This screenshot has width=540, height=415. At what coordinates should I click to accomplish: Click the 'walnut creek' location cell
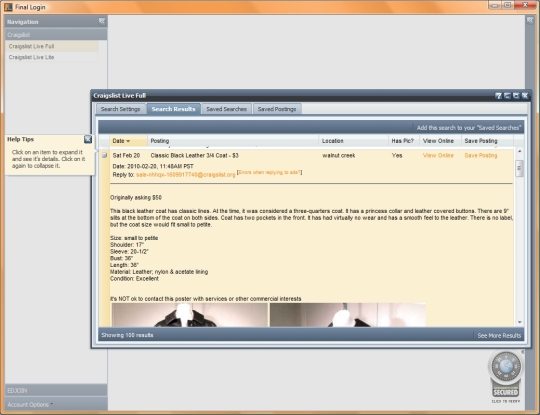click(x=339, y=156)
